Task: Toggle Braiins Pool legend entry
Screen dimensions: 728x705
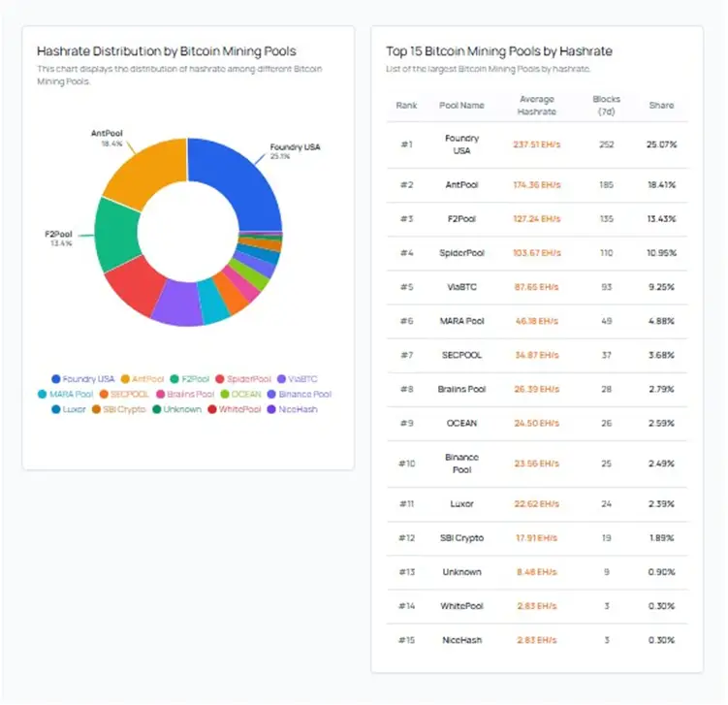Action: click(185, 395)
